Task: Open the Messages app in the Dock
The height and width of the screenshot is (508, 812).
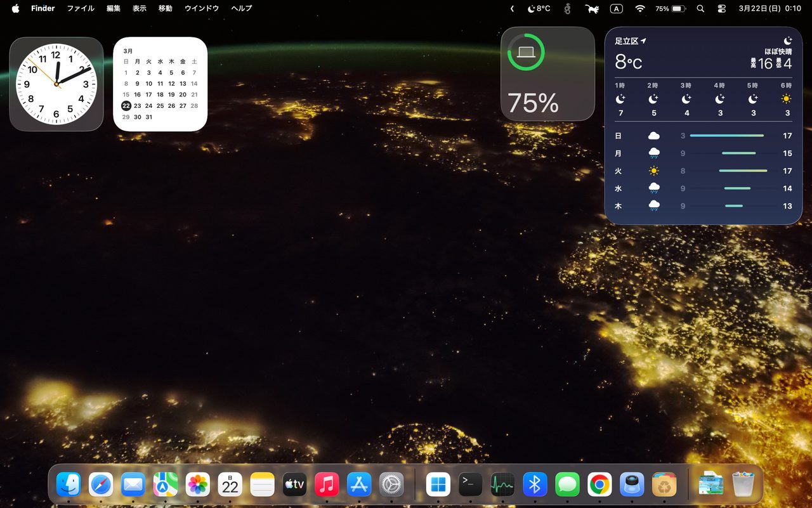Action: point(567,485)
